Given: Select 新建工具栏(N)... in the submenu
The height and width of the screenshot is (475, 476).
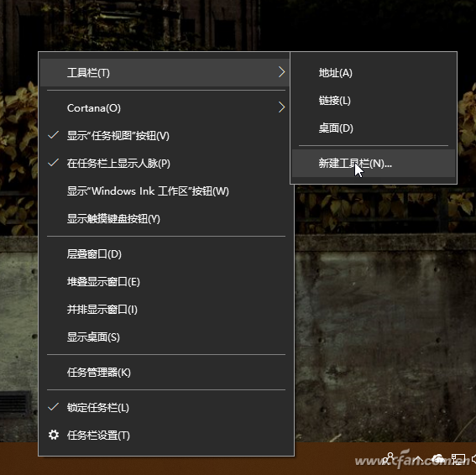Looking at the screenshot, I should pos(373,164).
